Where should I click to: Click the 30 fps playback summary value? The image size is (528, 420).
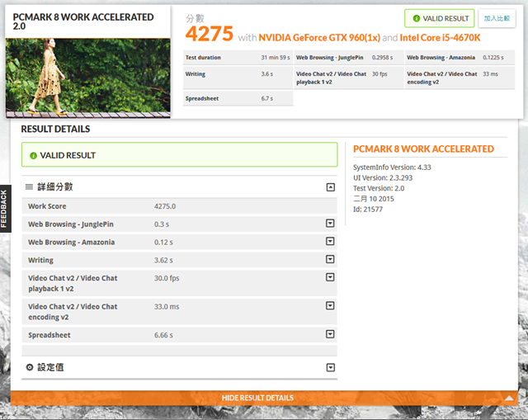point(379,73)
